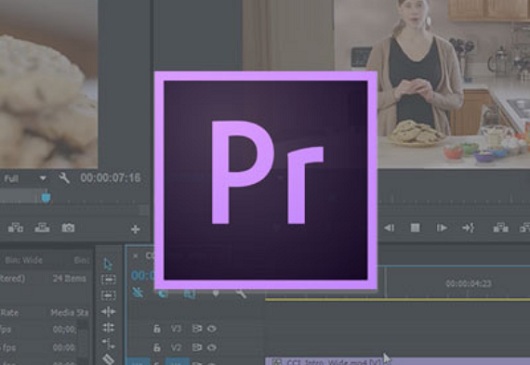
Task: Toggle sync lock for V2
Action: point(197,347)
